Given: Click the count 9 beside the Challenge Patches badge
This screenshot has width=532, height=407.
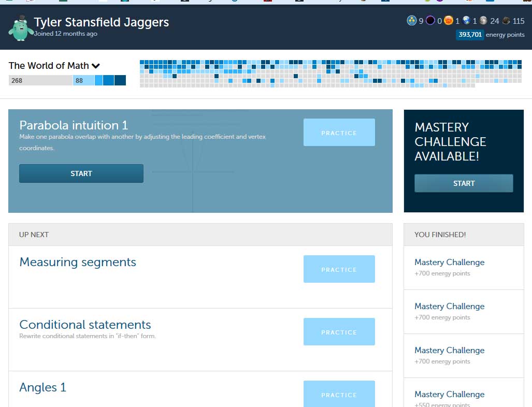Looking at the screenshot, I should 421,21.
